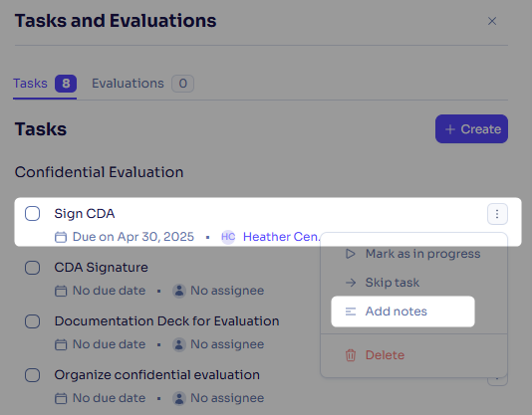Switch to the Evaluations tab
The image size is (532, 415).
142,84
